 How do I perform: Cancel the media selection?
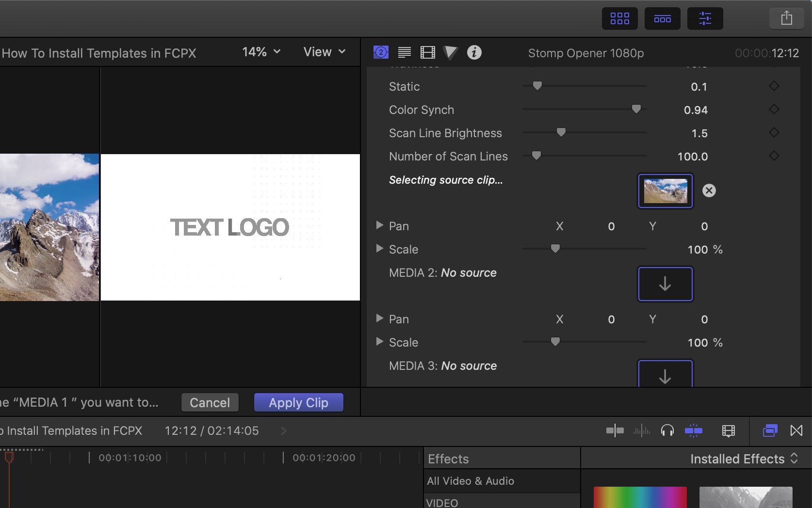[210, 402]
